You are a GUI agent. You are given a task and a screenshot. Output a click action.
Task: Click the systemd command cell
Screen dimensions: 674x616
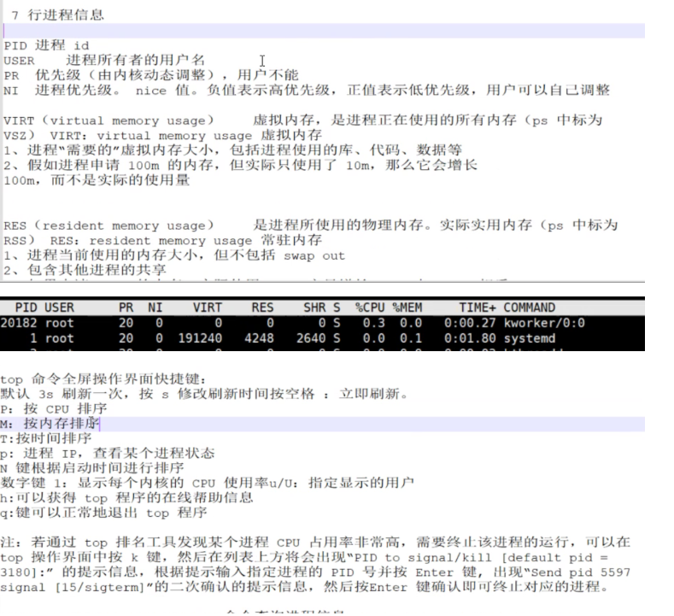529,338
